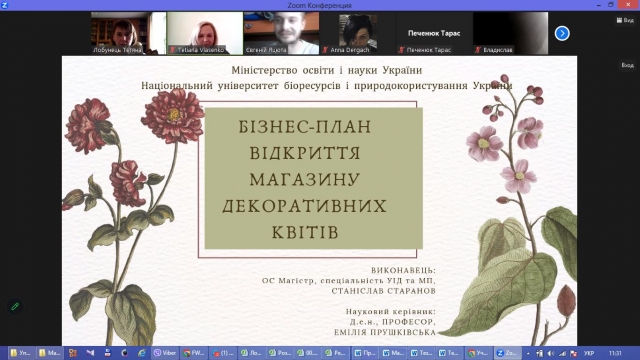This screenshot has height=360, width=640.
Task: Click muted mic icon next to Tetiana Vlasenko
Action: 173,50
